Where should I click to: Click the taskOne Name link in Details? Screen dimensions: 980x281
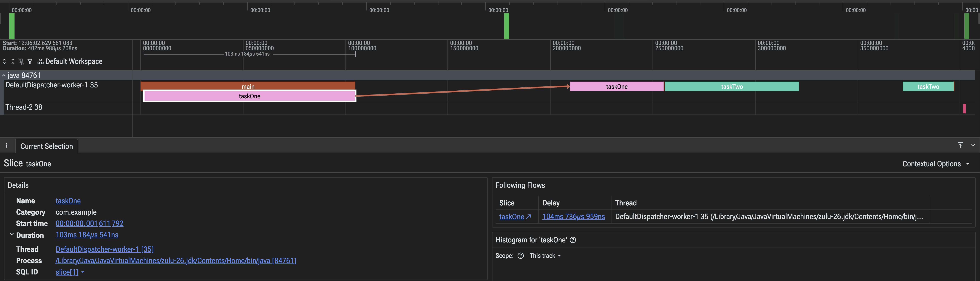click(x=68, y=201)
